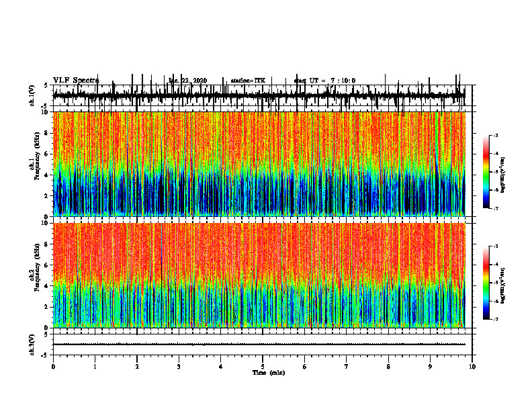532x411 pixels.
Task: Click the "5" tick on ch.1(V) axis
Action: (x=46, y=86)
